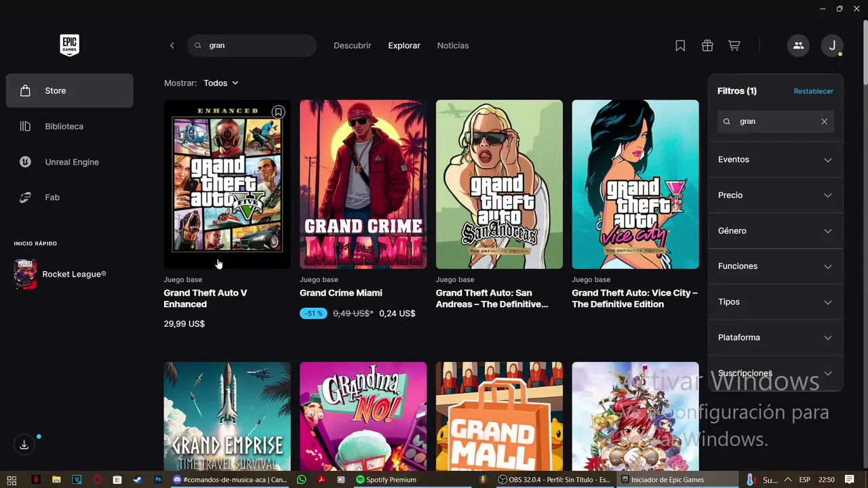Open Photoshop from the taskbar

pyautogui.click(x=158, y=480)
